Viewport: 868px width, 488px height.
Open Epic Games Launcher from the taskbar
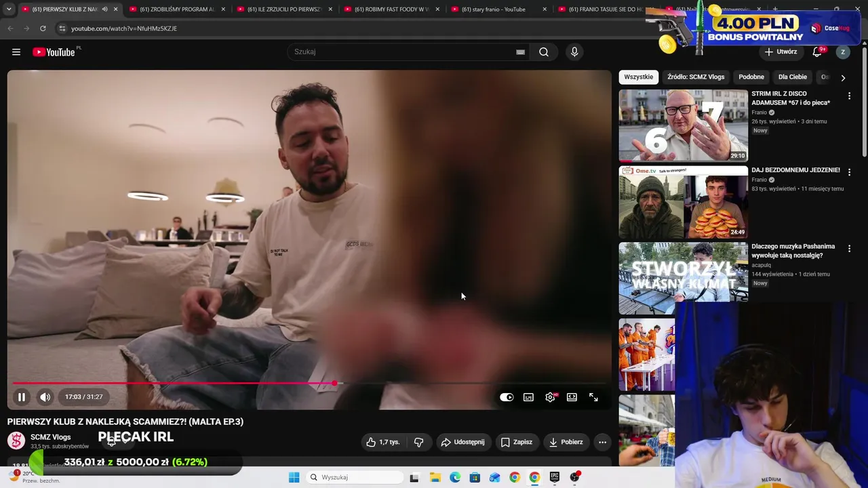(555, 477)
